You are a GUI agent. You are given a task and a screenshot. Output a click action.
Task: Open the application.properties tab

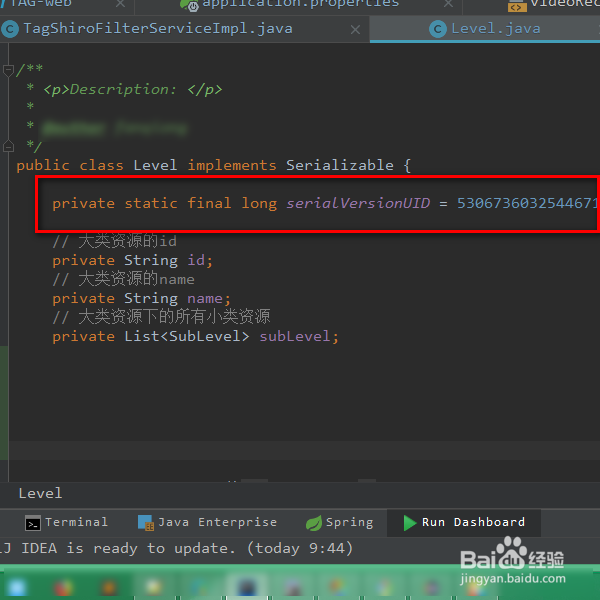click(x=300, y=4)
